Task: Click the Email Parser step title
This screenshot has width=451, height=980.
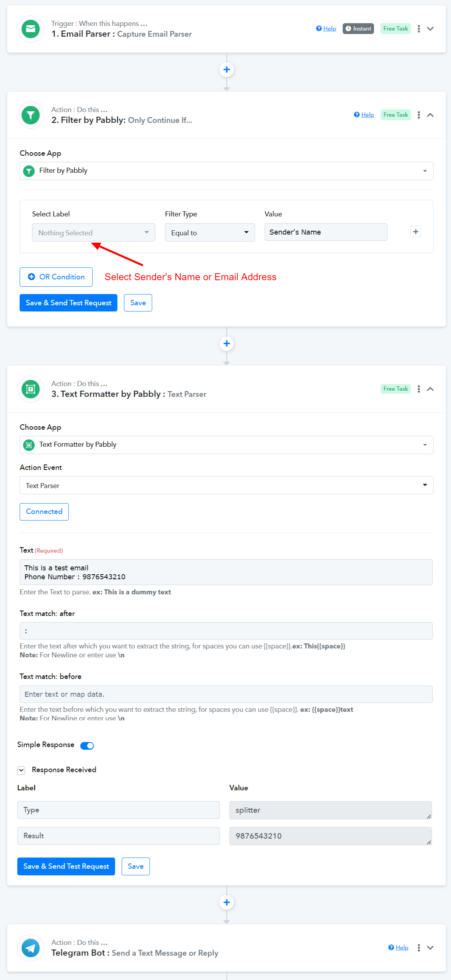Action: [122, 34]
